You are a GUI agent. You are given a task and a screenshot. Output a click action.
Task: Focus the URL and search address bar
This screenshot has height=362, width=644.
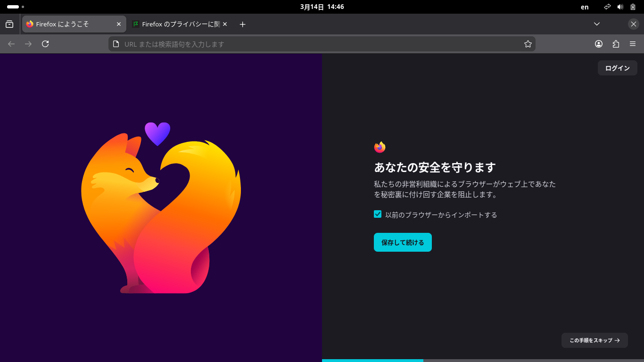pos(322,44)
